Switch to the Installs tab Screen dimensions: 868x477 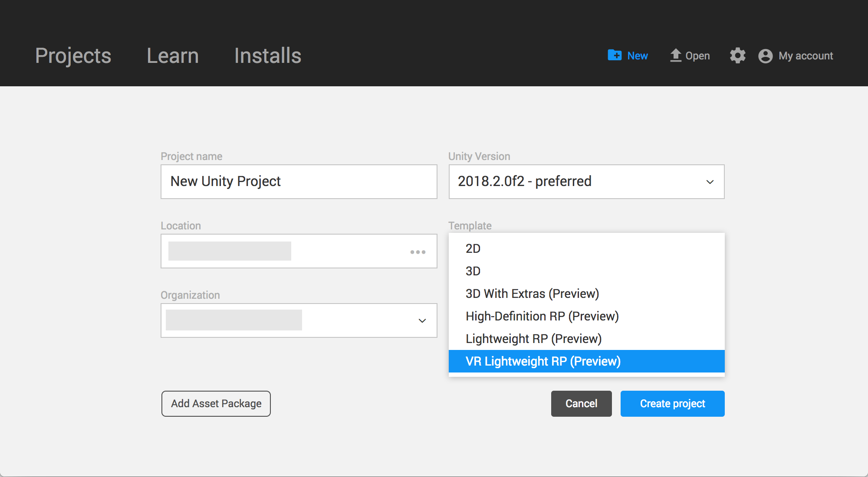267,56
